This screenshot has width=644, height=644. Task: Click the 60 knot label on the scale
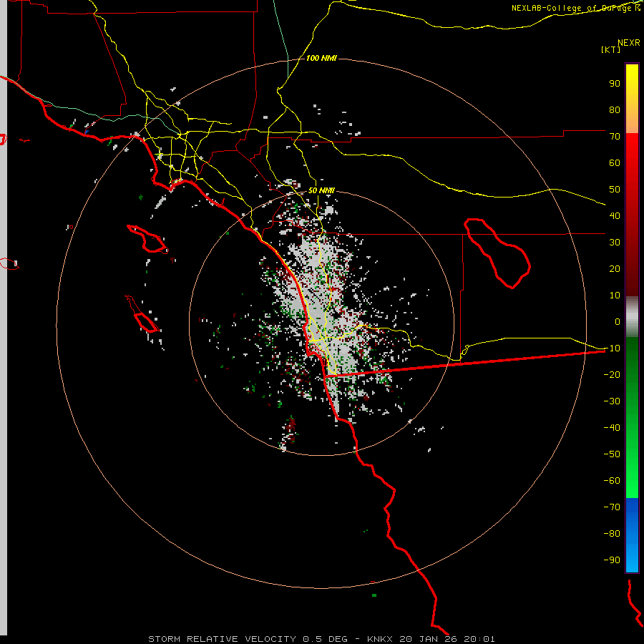click(x=615, y=163)
